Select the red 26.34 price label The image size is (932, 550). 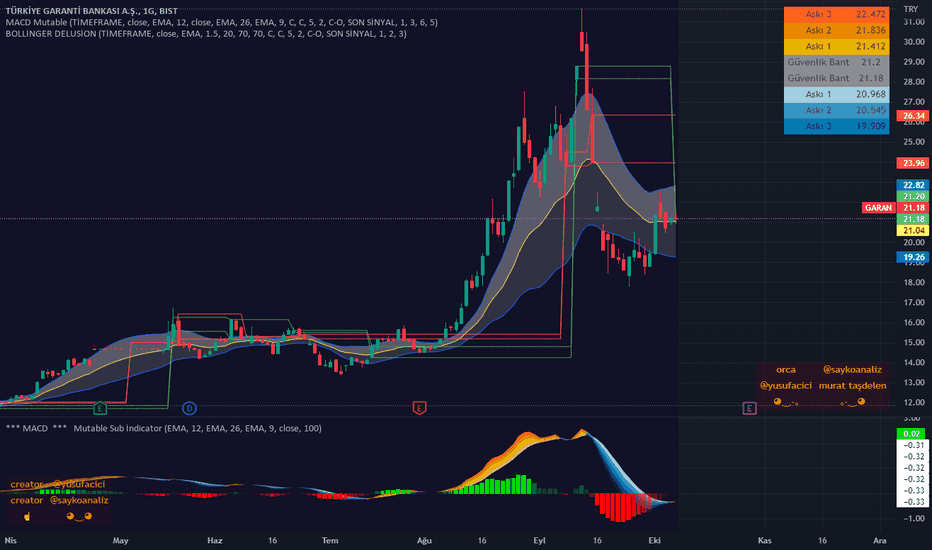point(913,115)
